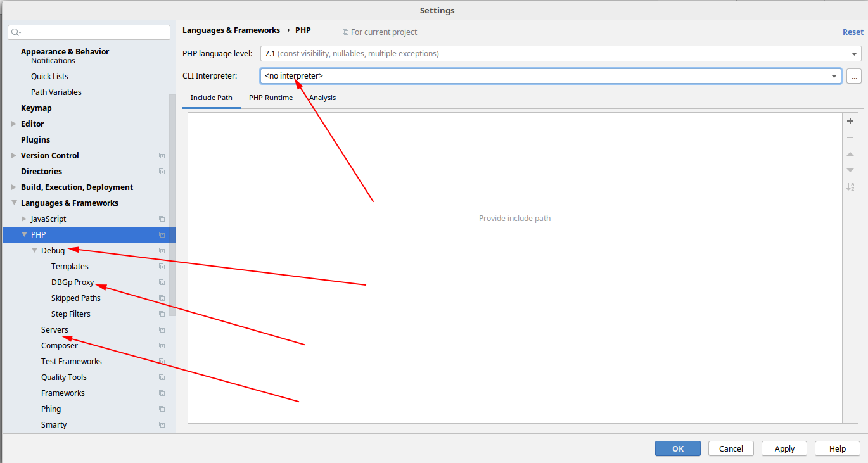Screen dimensions: 868x463
Task: Click the move up arrow icon
Action: tap(850, 154)
